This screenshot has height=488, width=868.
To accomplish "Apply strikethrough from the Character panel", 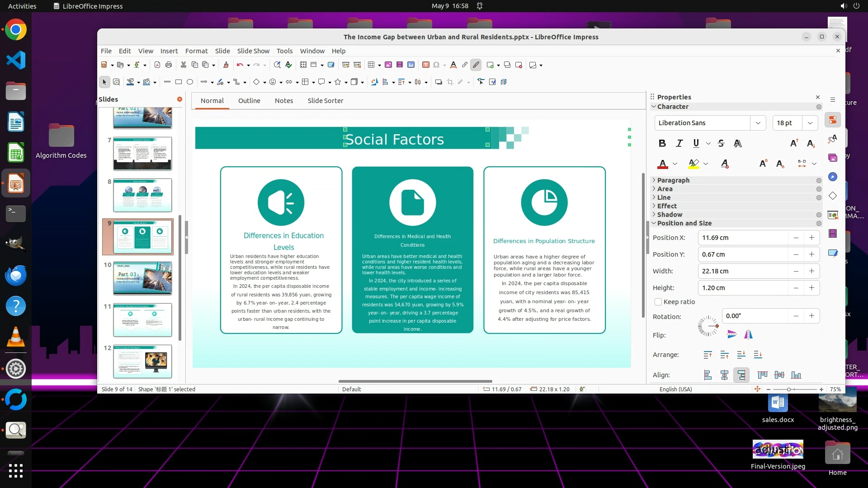I will tap(721, 143).
